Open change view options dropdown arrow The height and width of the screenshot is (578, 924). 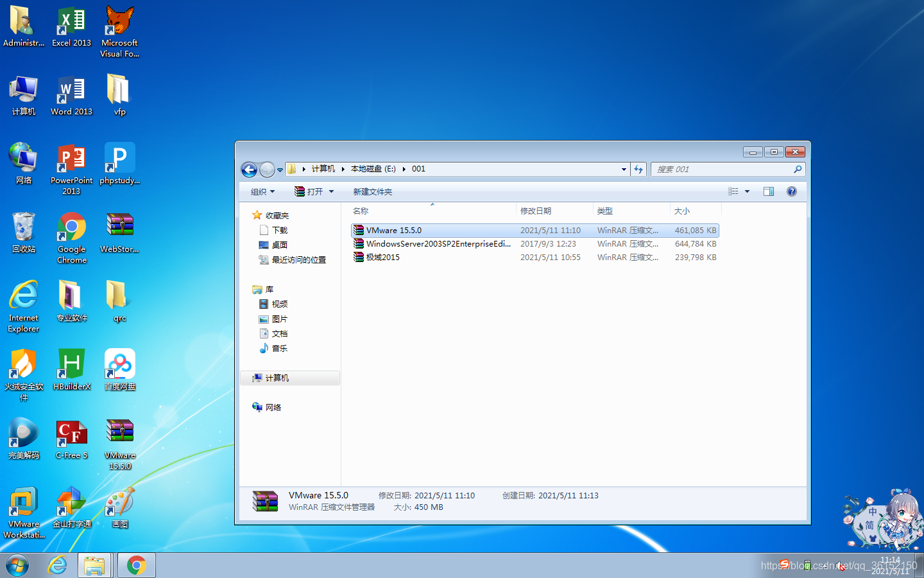(x=747, y=191)
